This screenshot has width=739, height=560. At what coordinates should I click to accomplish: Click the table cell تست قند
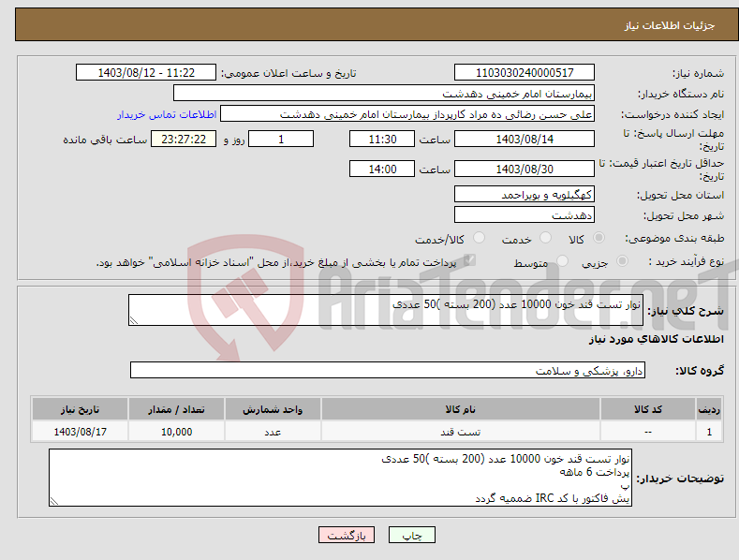[461, 432]
